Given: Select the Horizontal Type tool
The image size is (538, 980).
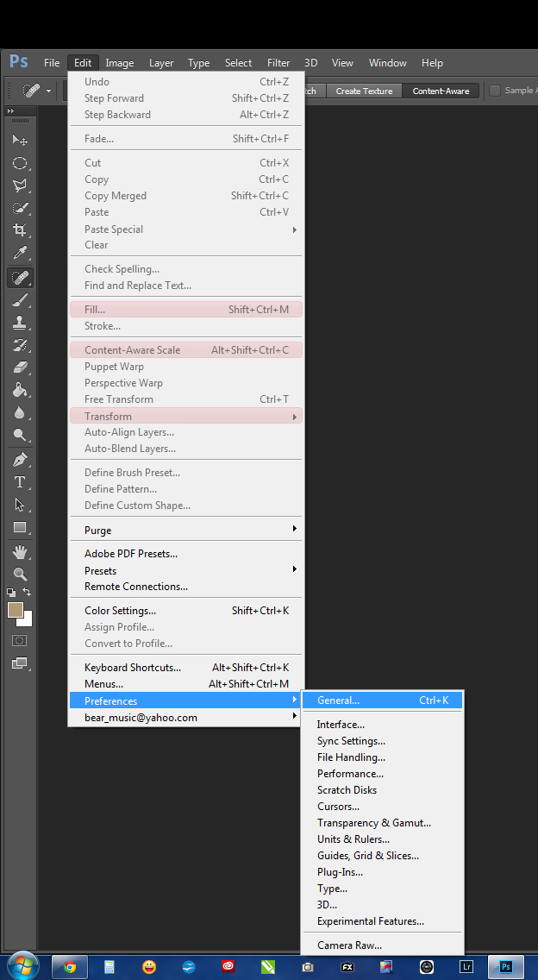Looking at the screenshot, I should point(20,482).
